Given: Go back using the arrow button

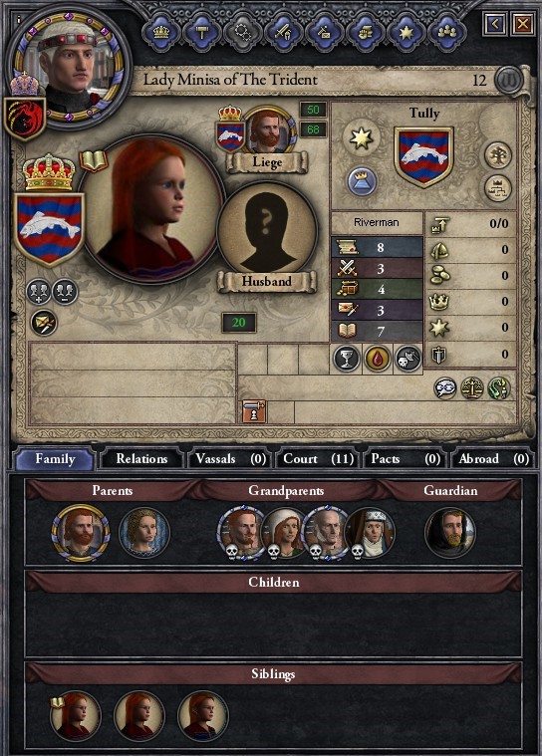Looking at the screenshot, I should point(495,23).
